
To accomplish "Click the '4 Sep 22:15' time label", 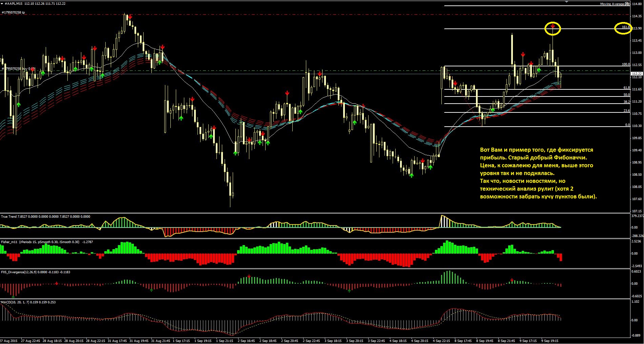I will [x=441, y=341].
